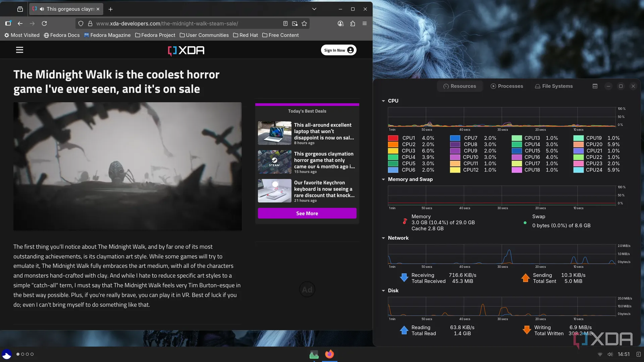The image size is (644, 362).
Task: Collapse the Network section
Action: coord(383,238)
